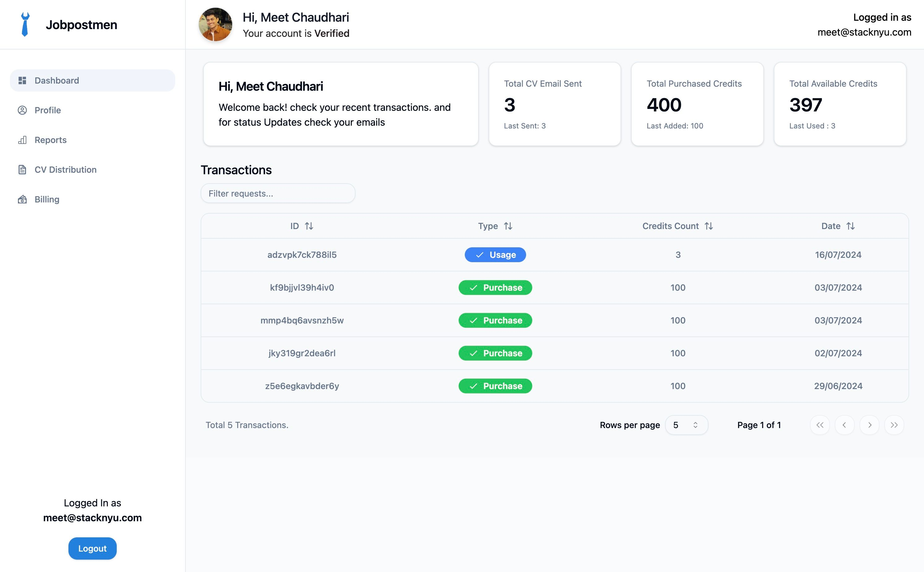Select CV Distribution menu item
The height and width of the screenshot is (572, 924).
pyautogui.click(x=65, y=169)
